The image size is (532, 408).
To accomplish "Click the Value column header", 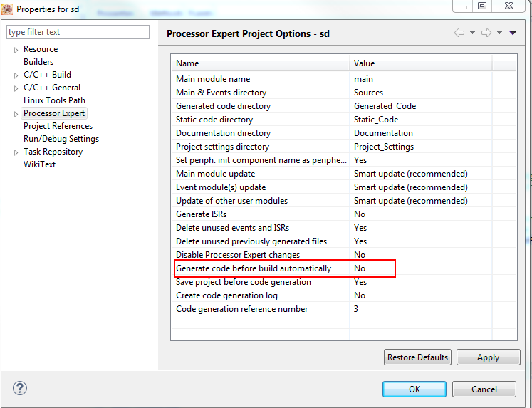I will (421, 63).
